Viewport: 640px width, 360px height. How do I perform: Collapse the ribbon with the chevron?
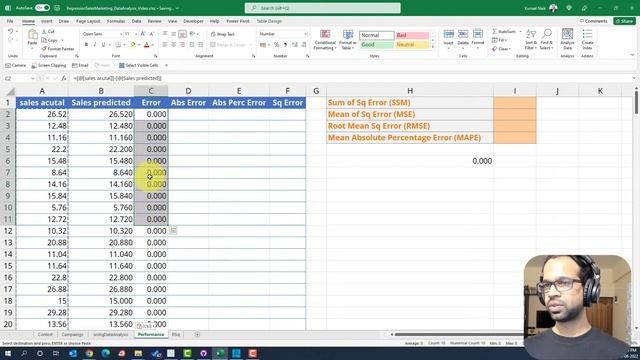click(x=632, y=55)
